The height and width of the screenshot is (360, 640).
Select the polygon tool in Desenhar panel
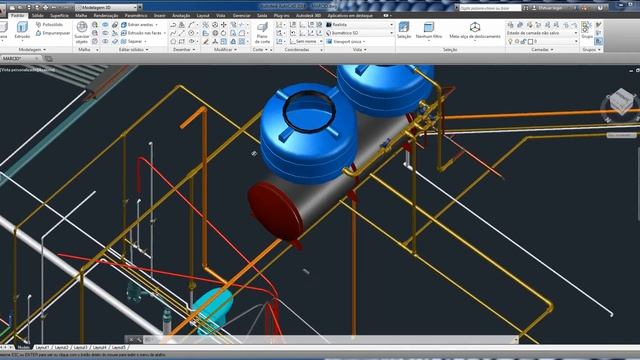173,41
